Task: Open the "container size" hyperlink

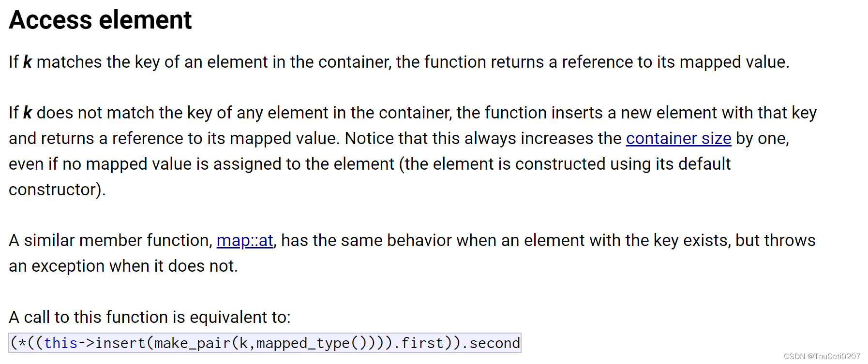Action: [678, 139]
